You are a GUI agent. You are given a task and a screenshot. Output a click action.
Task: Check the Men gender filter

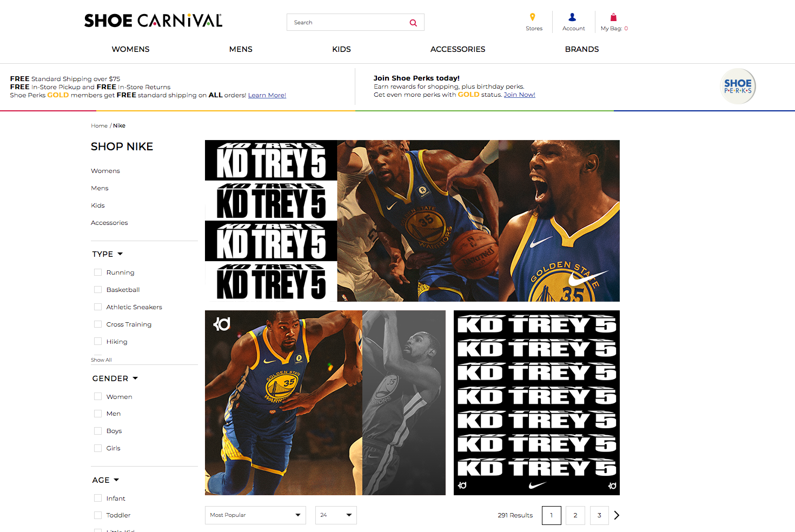pos(98,414)
